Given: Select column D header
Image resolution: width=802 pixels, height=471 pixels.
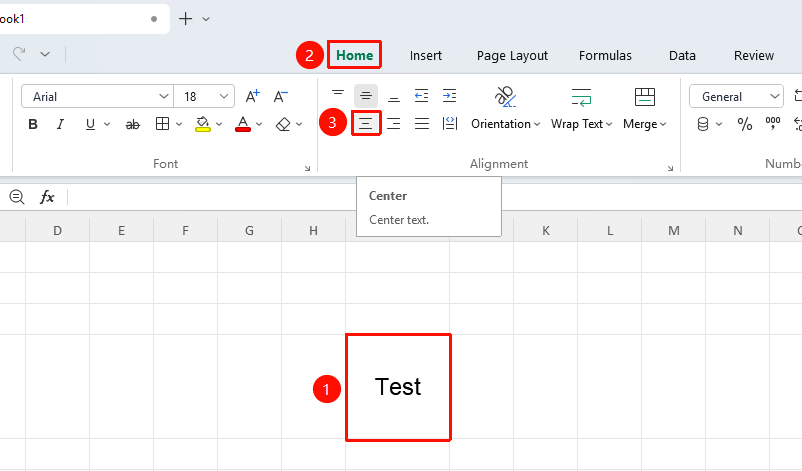Looking at the screenshot, I should click(x=57, y=231).
